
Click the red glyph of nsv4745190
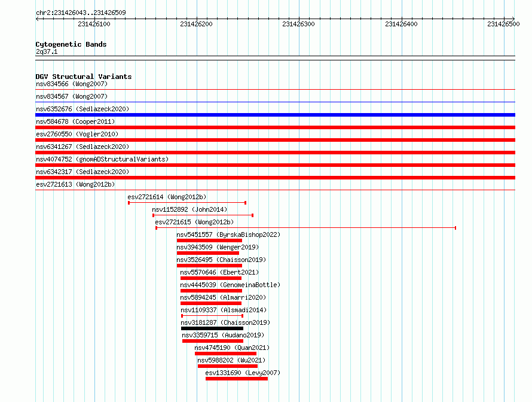tap(225, 354)
